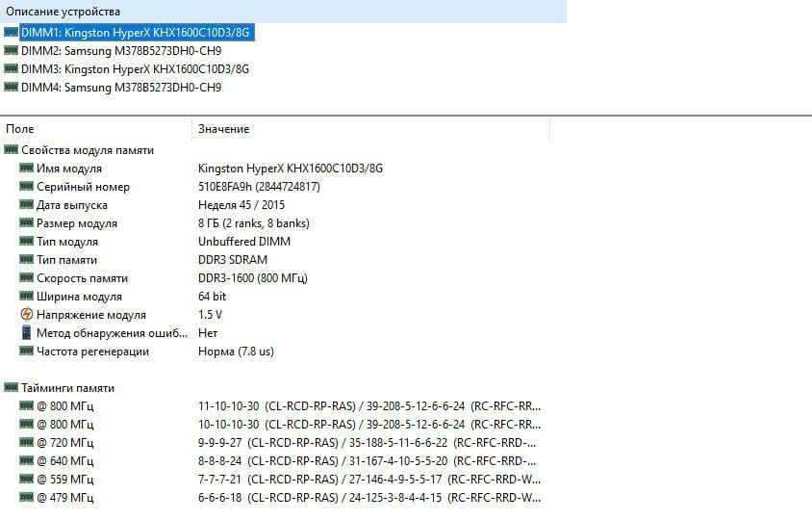Click lightning icon beside 'Напряжение модуля'
812x520 pixels.
coord(26,314)
